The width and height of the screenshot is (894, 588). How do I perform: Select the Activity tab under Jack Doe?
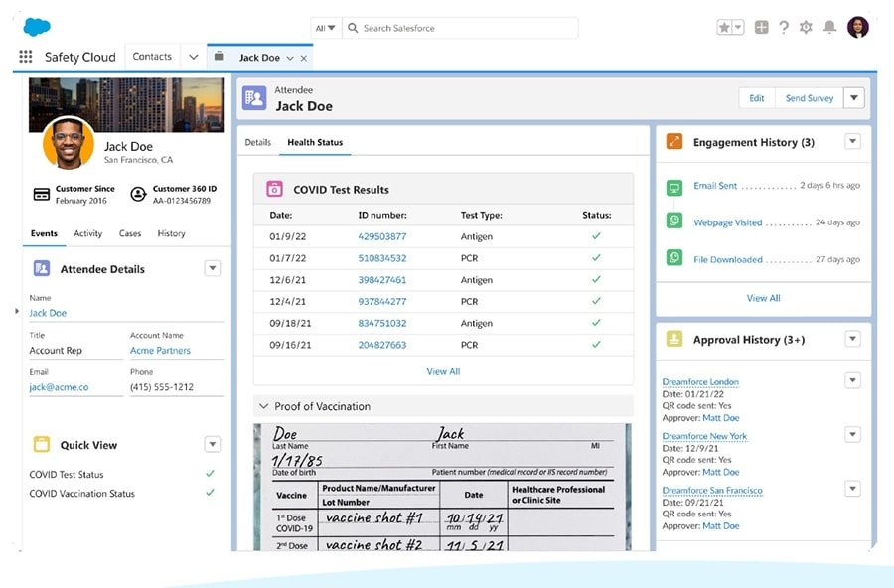[x=87, y=233]
